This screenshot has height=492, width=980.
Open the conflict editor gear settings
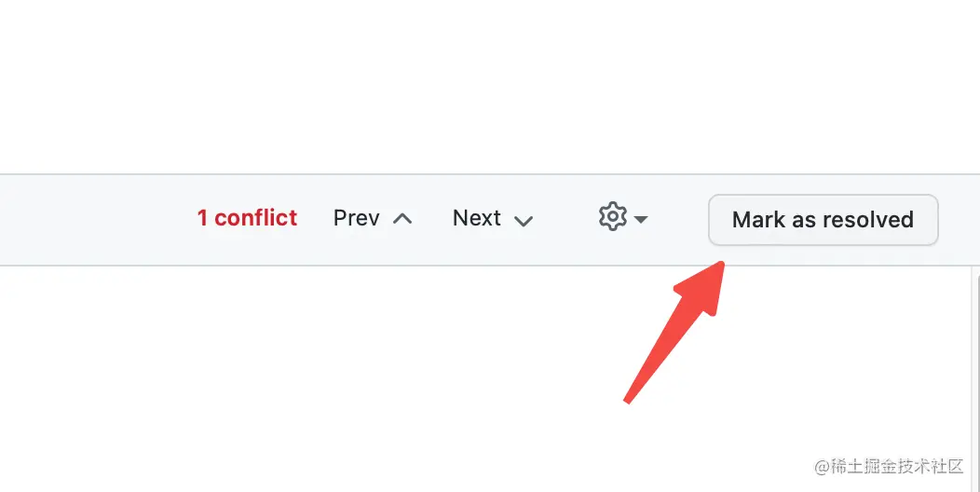[x=613, y=217]
